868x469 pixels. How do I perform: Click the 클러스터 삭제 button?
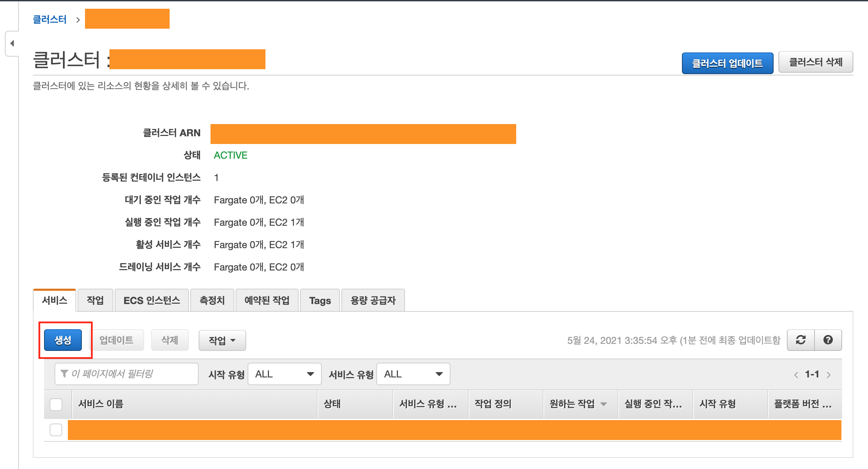[x=815, y=62]
